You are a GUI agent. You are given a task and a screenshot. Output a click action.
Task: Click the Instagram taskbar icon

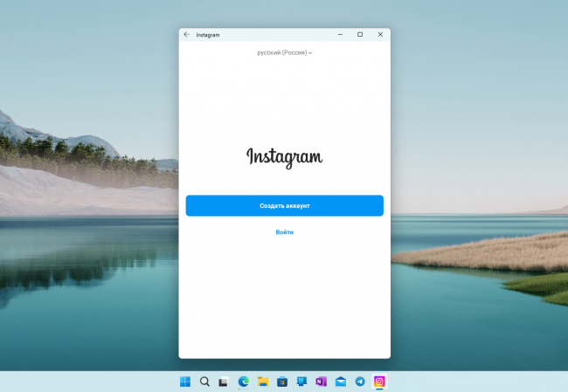[379, 382]
